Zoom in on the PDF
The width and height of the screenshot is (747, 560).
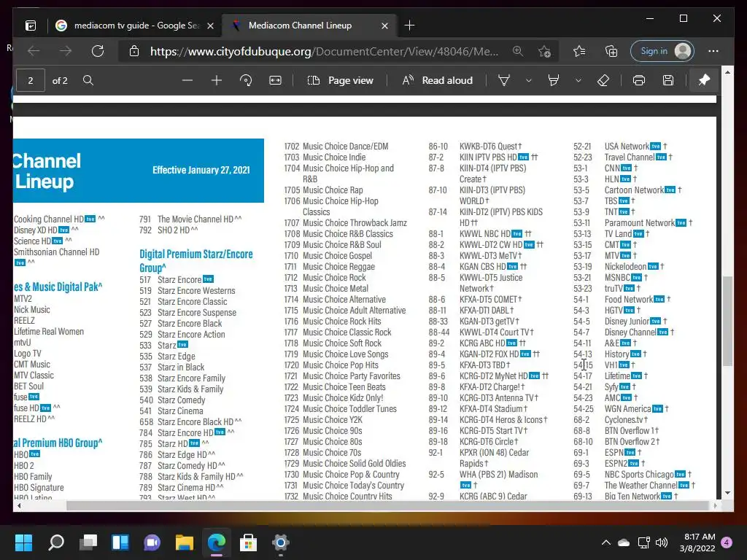pos(216,80)
